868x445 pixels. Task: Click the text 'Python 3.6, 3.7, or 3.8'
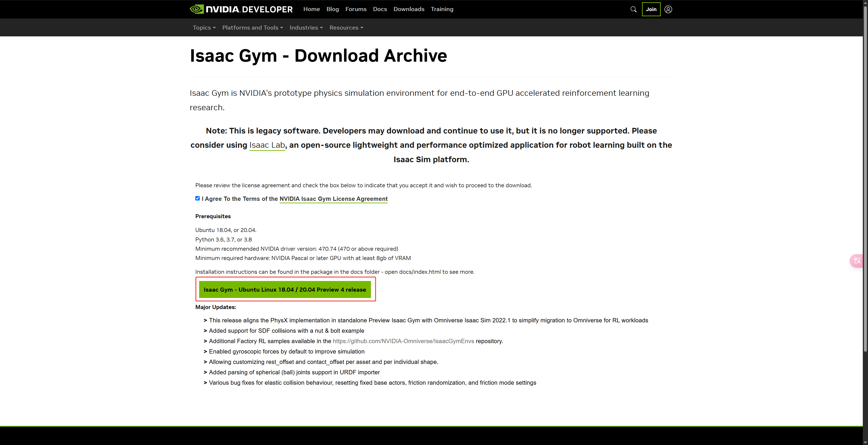223,240
